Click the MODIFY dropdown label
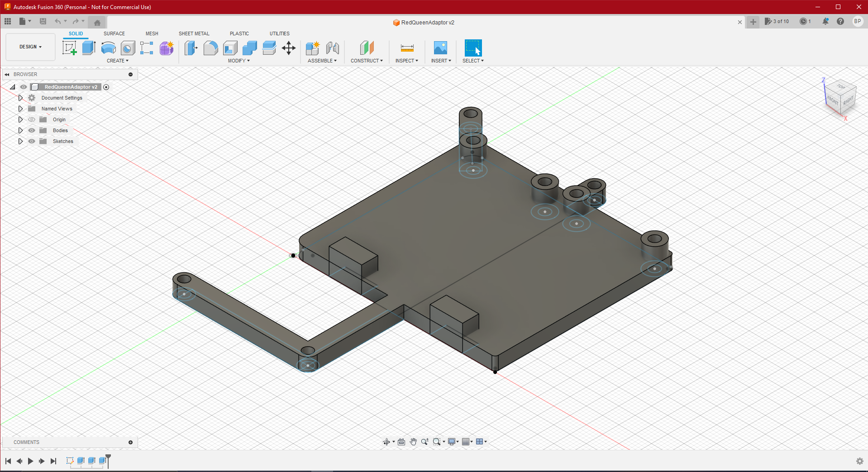The width and height of the screenshot is (868, 472). click(x=238, y=61)
